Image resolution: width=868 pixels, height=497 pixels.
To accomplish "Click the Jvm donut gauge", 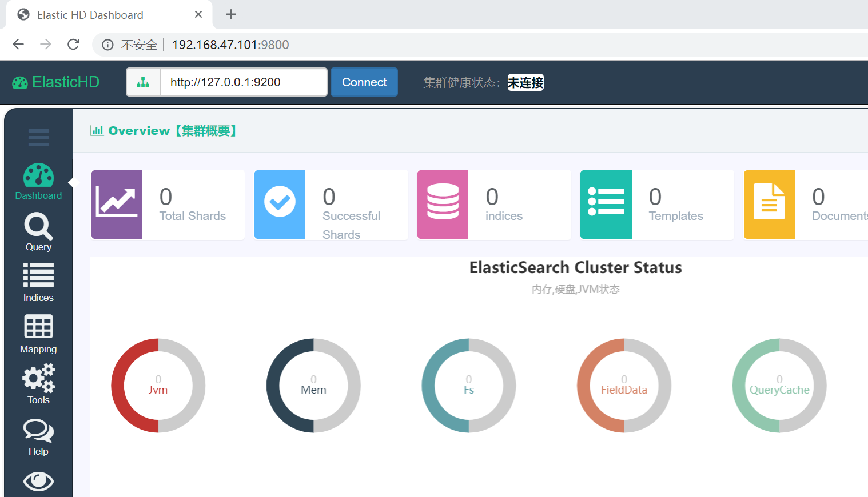I will click(x=158, y=386).
